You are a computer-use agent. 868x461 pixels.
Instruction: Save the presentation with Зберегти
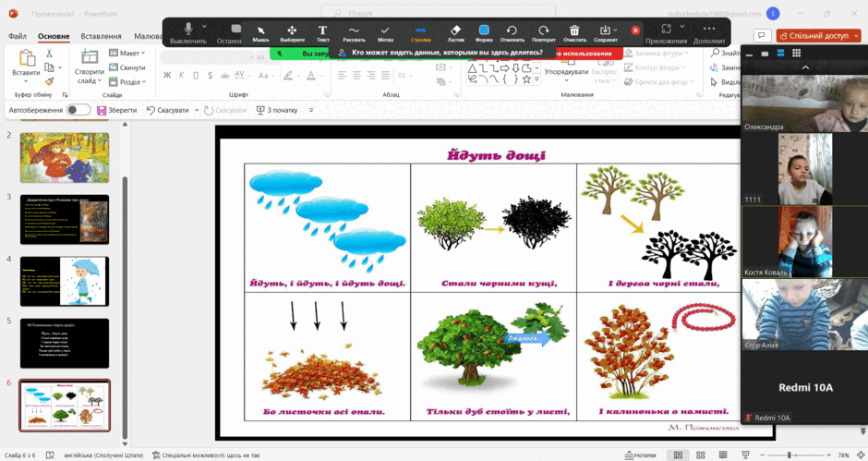click(x=116, y=110)
